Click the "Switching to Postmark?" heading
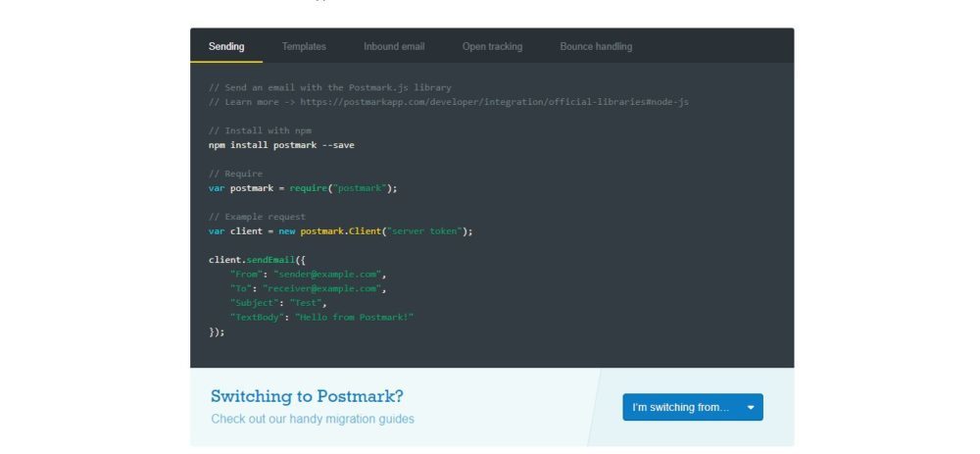980x454 pixels. pos(307,396)
